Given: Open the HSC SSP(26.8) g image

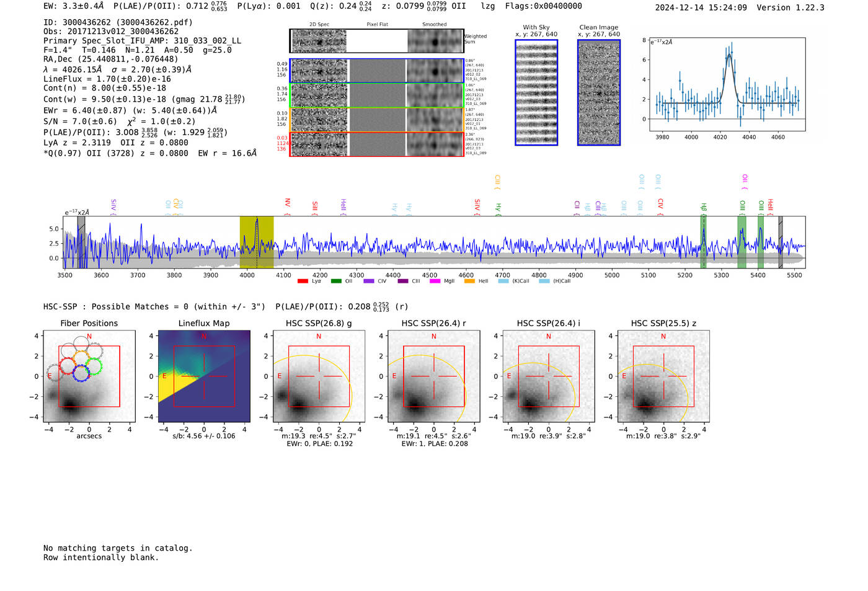Looking at the screenshot, I should coord(319,376).
